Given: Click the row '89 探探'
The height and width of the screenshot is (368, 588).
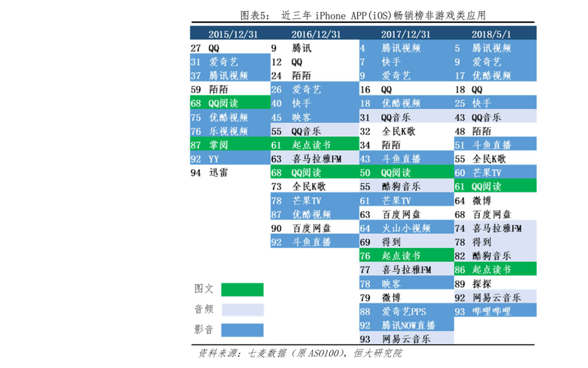Looking at the screenshot, I should (x=495, y=283).
